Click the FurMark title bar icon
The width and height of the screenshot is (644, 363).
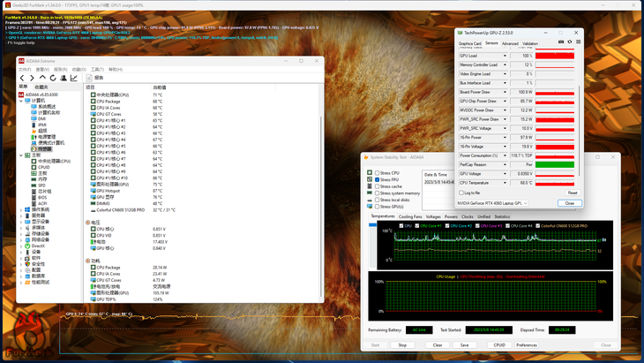click(x=8, y=5)
